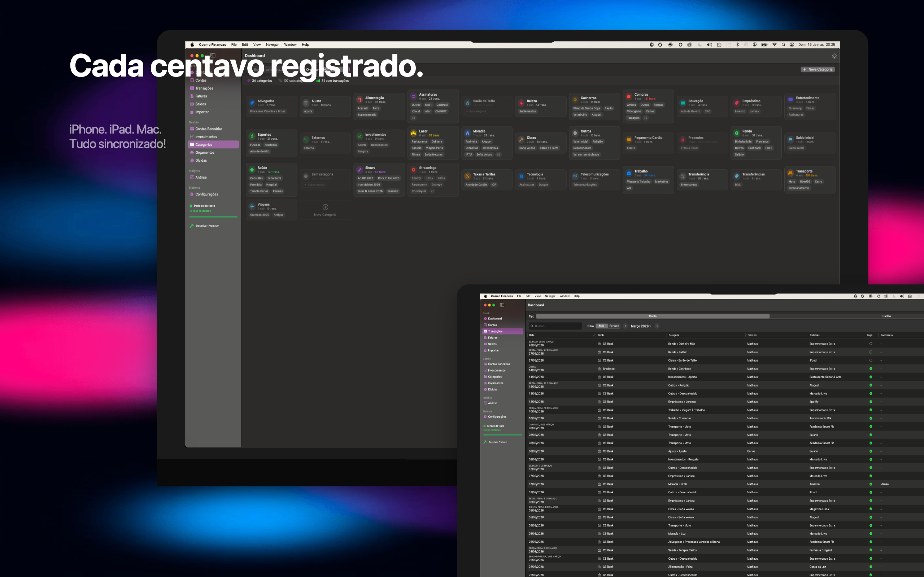Click the trial period progress bar
The image size is (924, 577).
[213, 216]
